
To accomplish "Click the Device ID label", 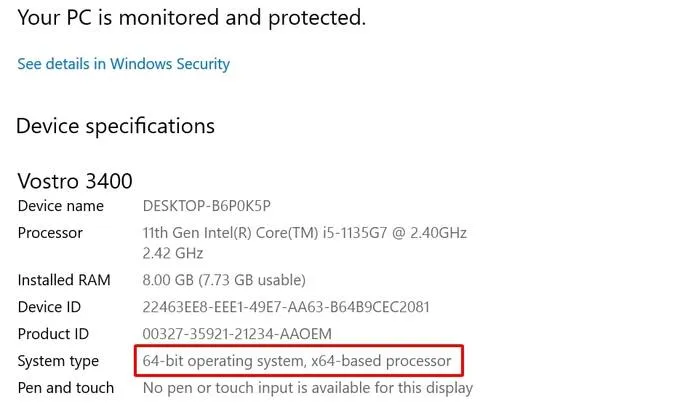I will pos(49,307).
